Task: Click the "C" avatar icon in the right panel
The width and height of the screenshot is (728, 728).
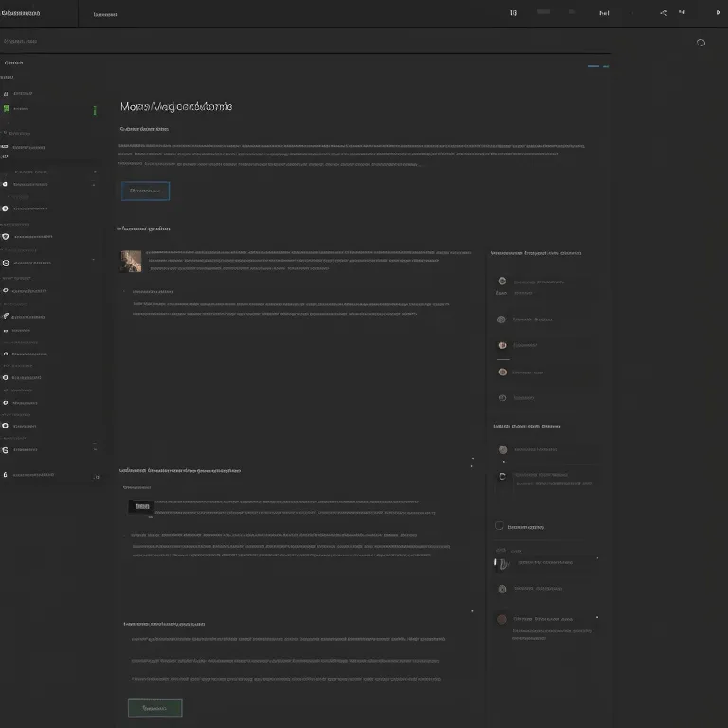Action: 502,476
